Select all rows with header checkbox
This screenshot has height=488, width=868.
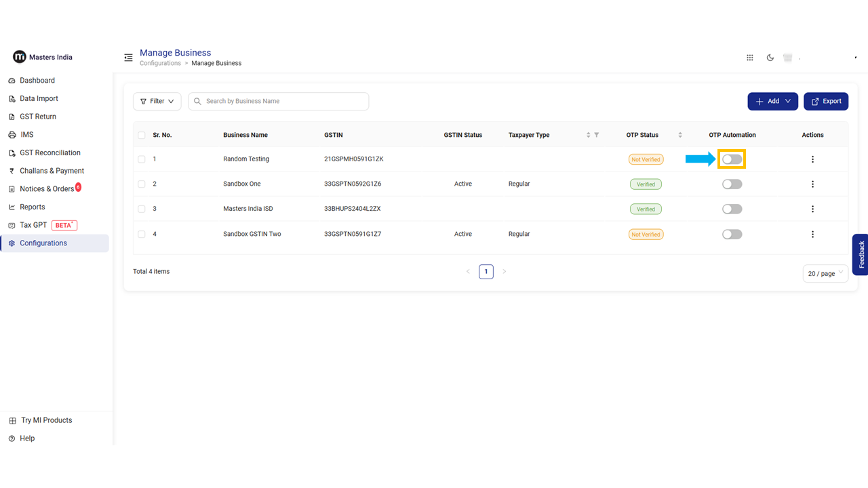click(x=142, y=135)
